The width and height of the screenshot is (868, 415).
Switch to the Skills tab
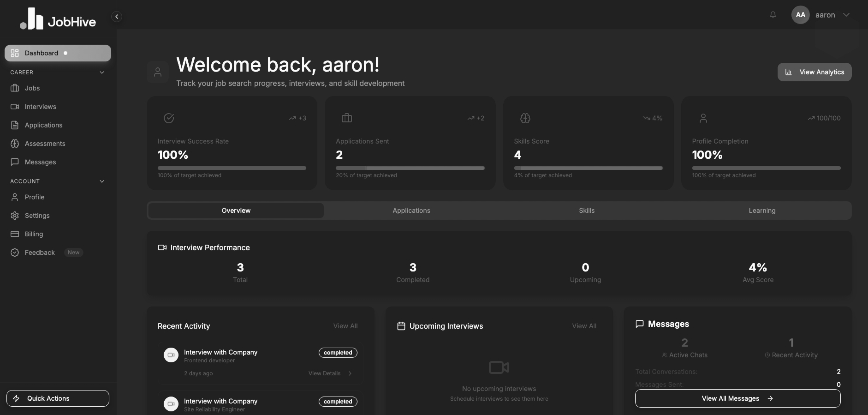pyautogui.click(x=587, y=210)
